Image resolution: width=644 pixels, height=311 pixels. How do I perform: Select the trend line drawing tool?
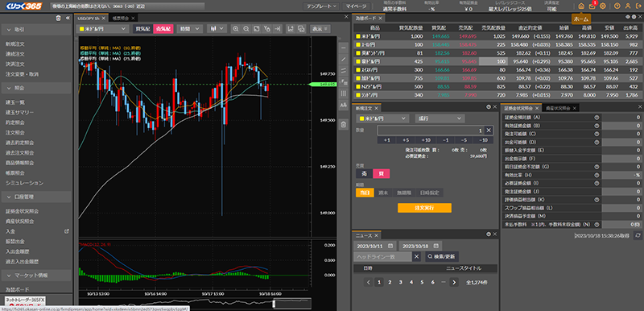344,59
